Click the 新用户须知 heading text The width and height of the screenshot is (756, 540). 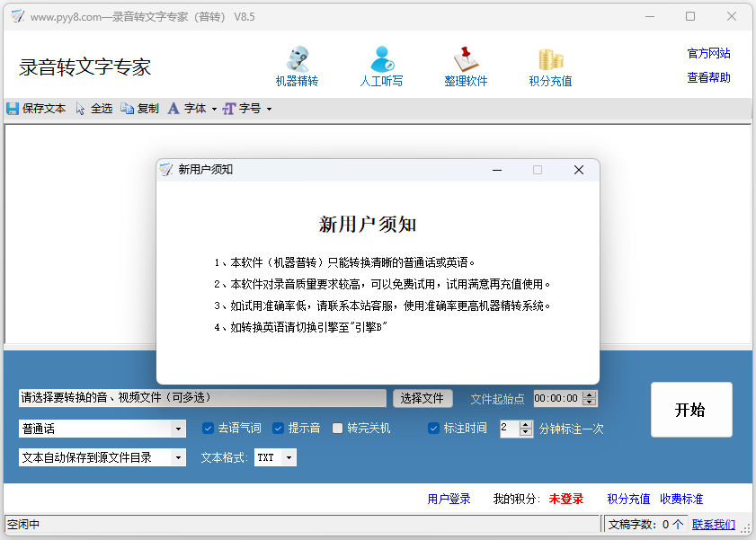coord(368,225)
